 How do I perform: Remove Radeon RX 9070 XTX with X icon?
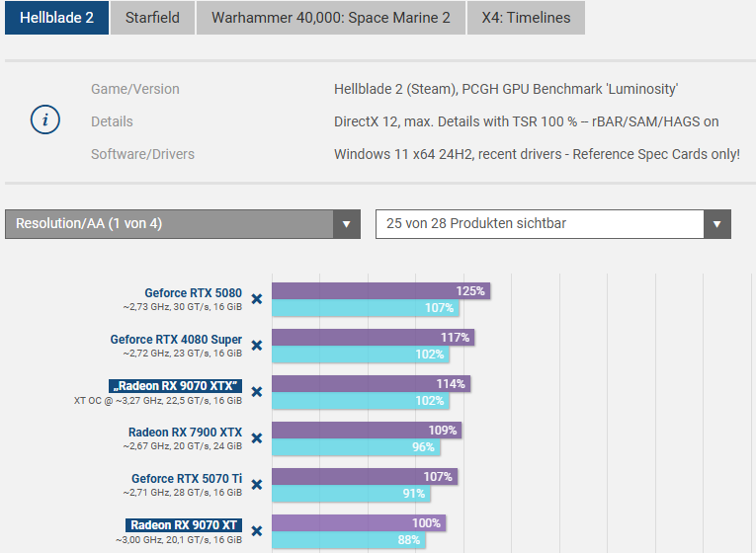(257, 392)
